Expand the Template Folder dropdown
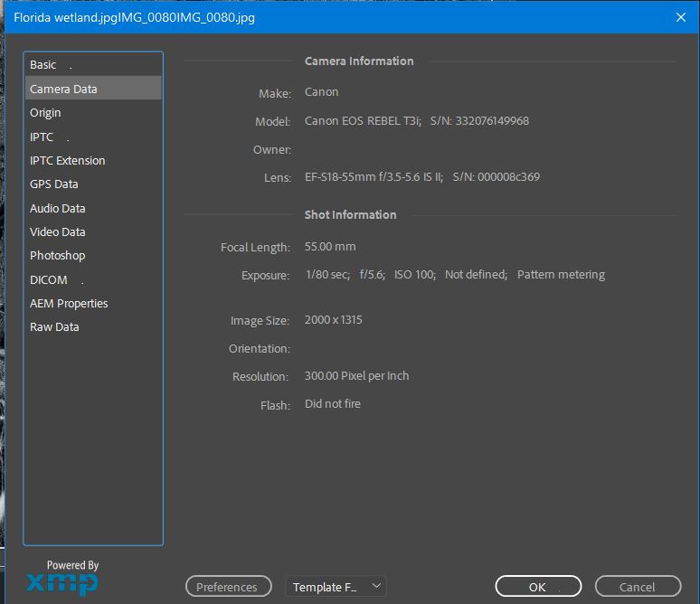Viewport: 700px width, 604px height. tap(336, 586)
